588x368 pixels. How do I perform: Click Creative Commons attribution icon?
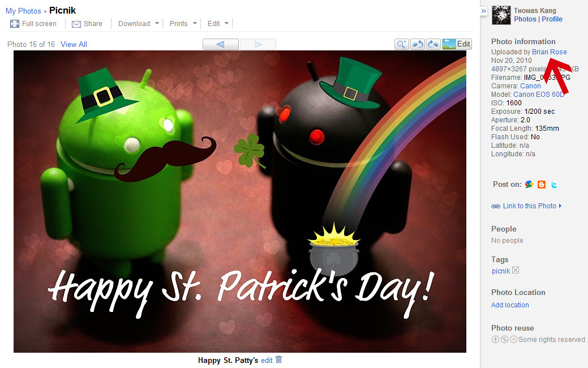pos(495,339)
